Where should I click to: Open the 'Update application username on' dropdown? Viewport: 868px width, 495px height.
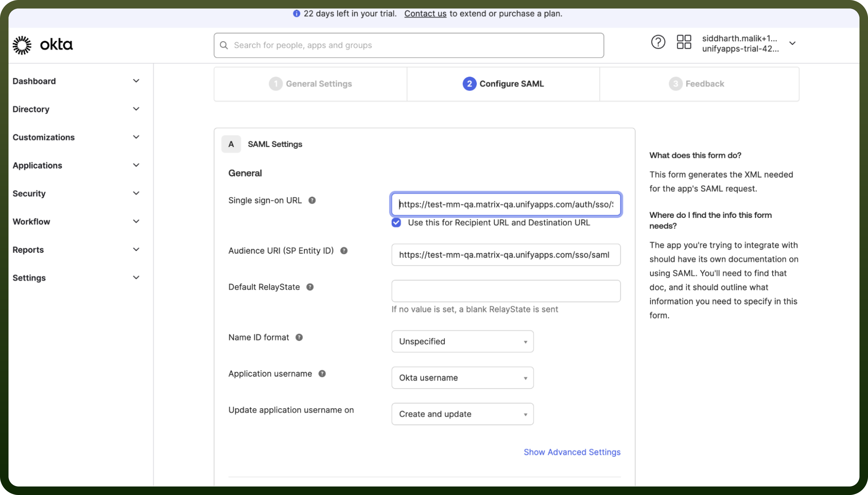coord(462,414)
